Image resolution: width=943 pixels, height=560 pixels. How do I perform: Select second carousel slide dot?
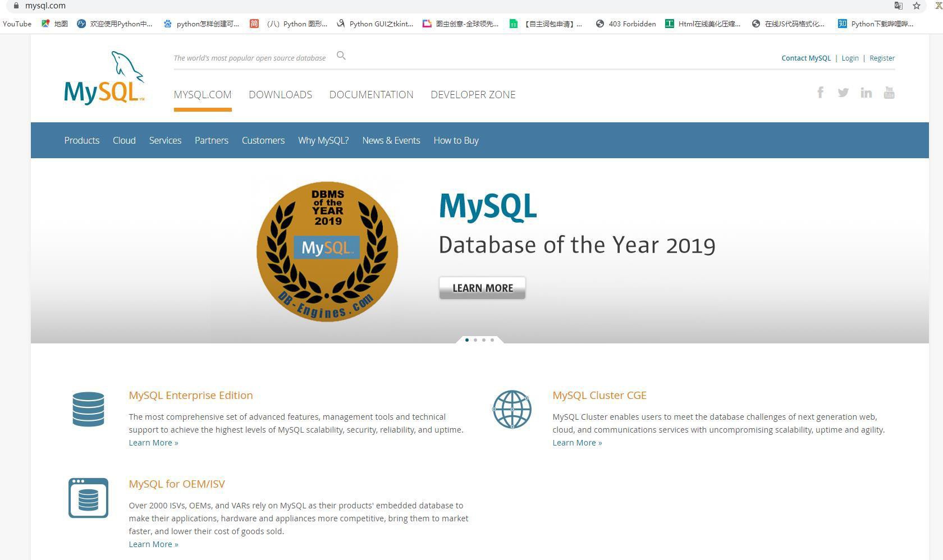[x=475, y=340]
